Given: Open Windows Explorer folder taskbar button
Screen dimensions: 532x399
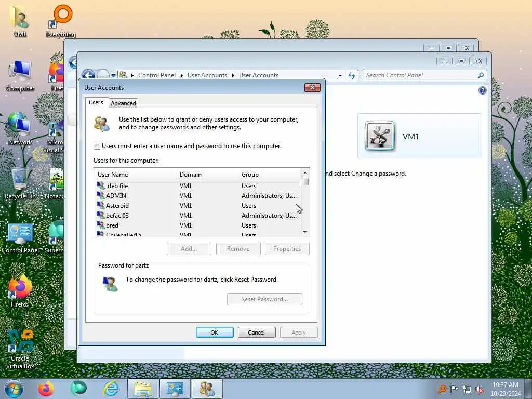Looking at the screenshot, I should (143, 389).
